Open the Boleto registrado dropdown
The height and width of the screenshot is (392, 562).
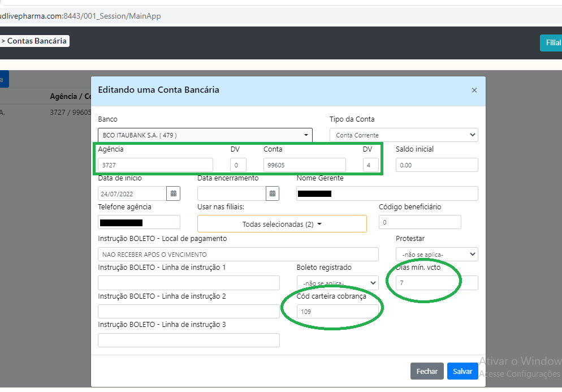click(338, 283)
